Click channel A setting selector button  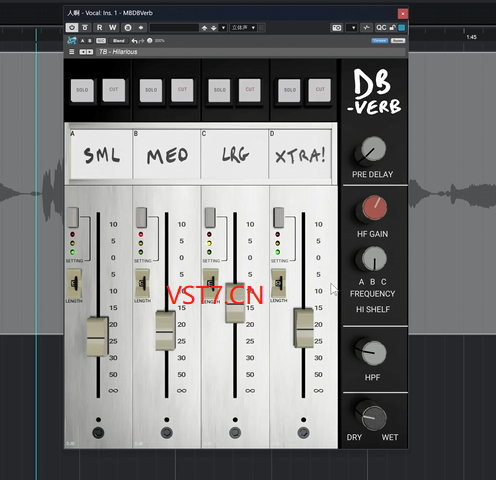73,217
